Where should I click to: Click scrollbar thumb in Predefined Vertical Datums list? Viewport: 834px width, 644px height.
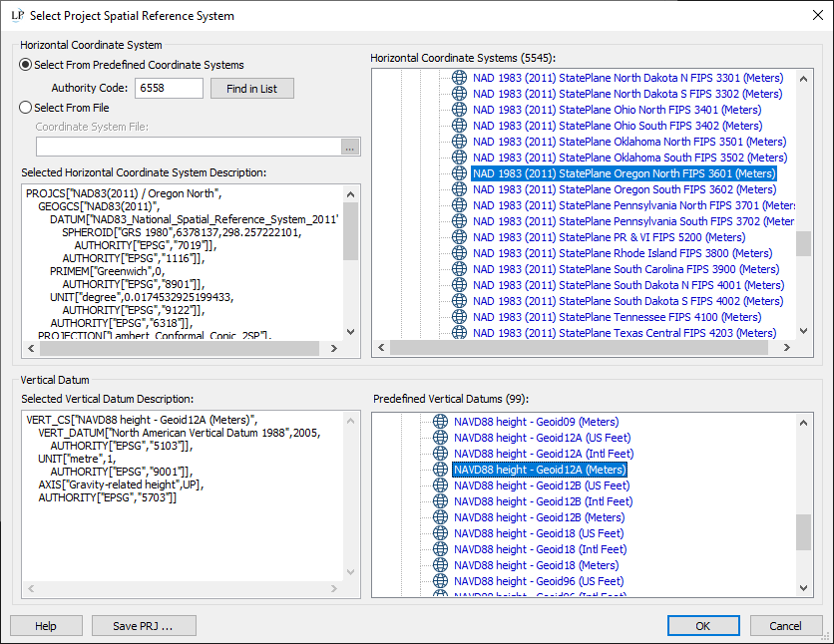[804, 532]
